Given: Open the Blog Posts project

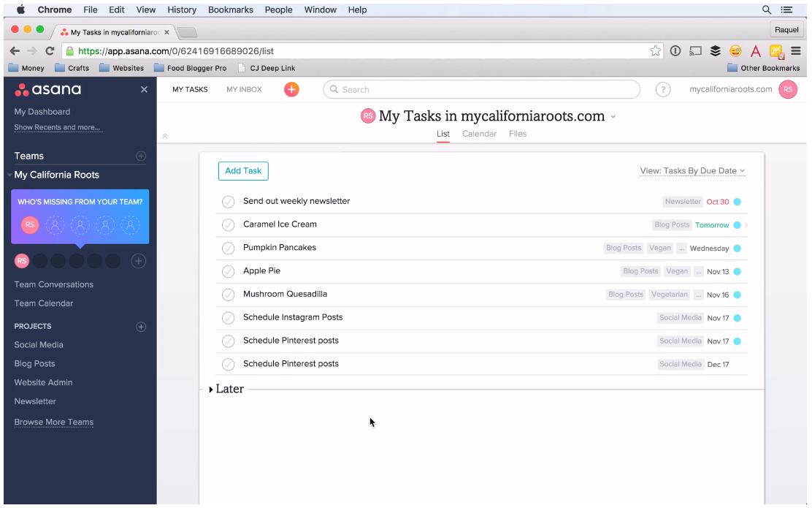Looking at the screenshot, I should click(x=34, y=363).
